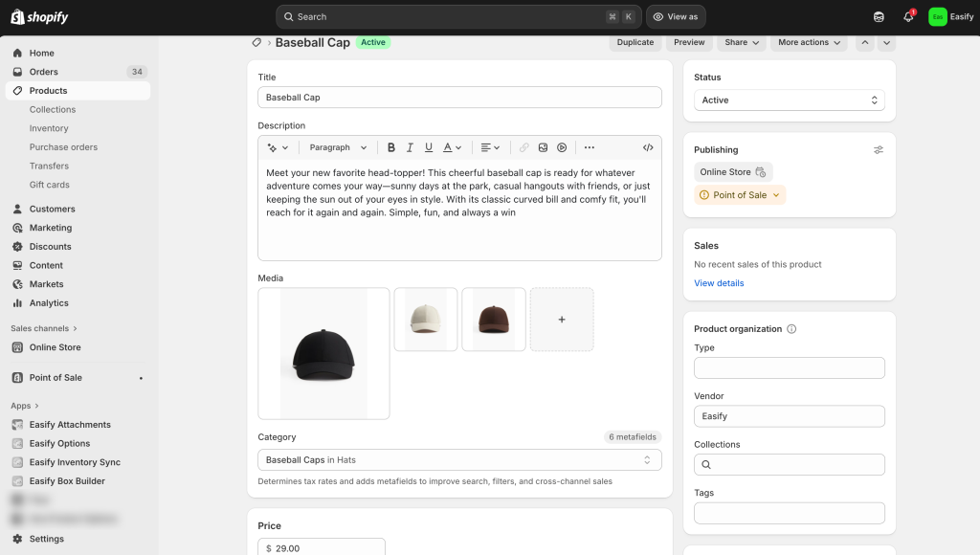Click the insert video icon in editor
980x555 pixels.
tap(562, 147)
